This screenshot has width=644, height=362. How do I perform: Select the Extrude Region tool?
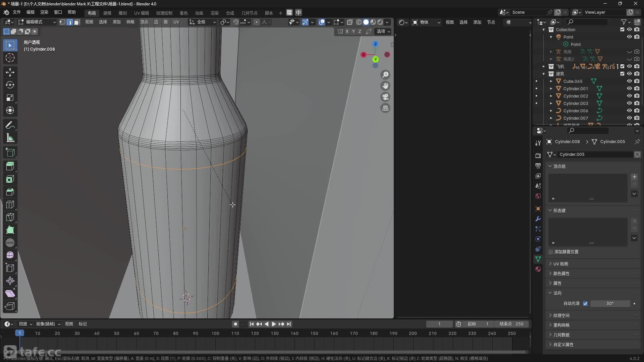pos(10,166)
